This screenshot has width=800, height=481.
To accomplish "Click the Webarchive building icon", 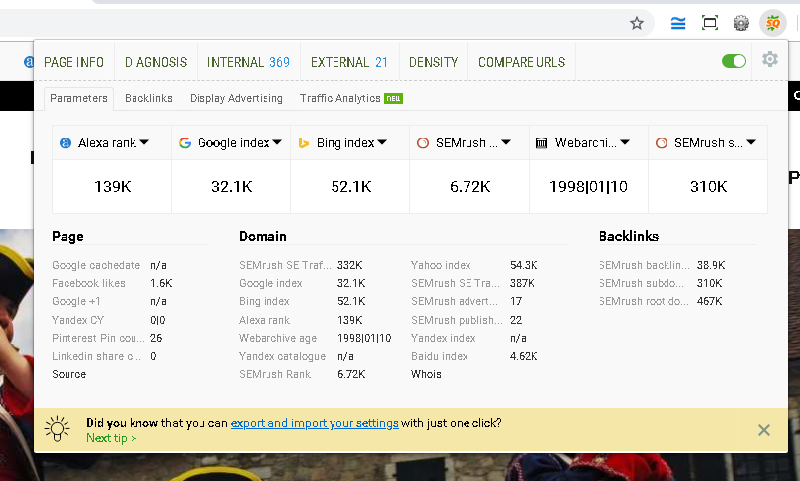I will [x=541, y=143].
